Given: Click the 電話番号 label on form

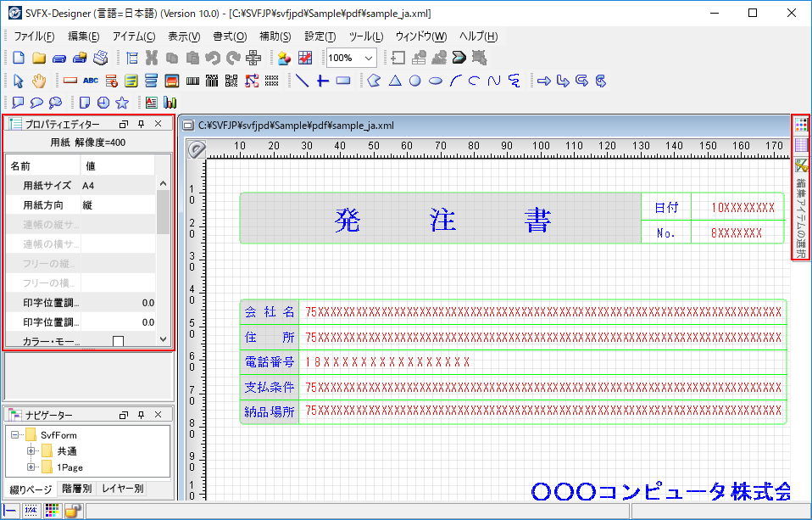Looking at the screenshot, I should pyautogui.click(x=270, y=362).
